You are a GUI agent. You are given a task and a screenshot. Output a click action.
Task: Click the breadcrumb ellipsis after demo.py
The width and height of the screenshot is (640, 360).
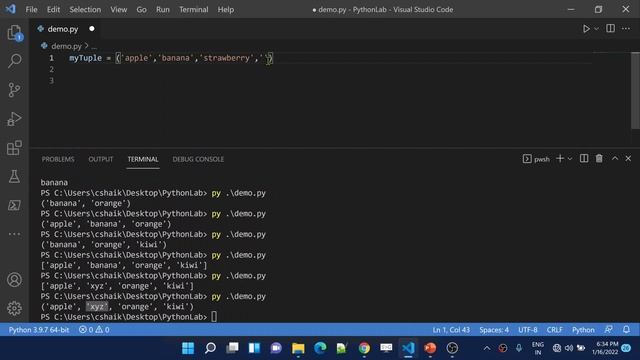pyautogui.click(x=94, y=47)
